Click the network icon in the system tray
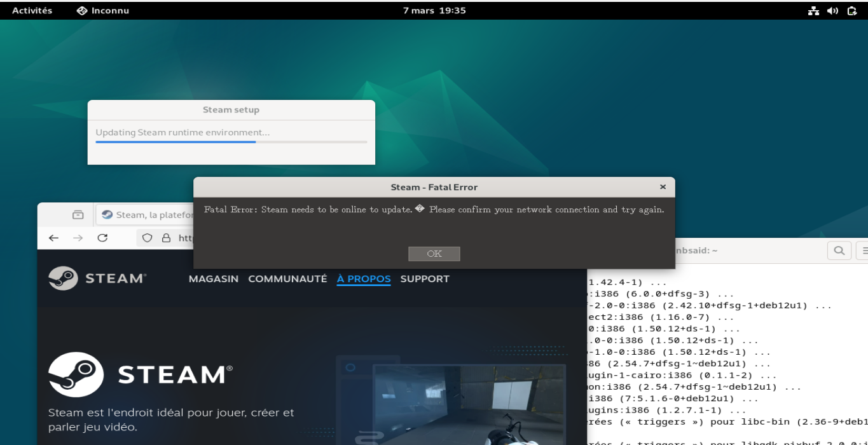This screenshot has height=445, width=868. 813,11
